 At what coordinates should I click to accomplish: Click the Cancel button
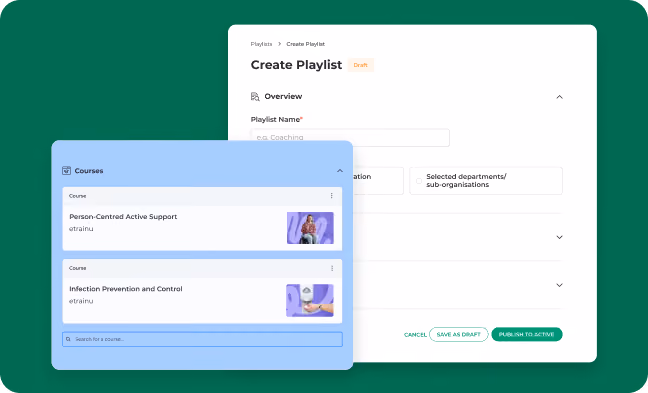click(x=415, y=335)
